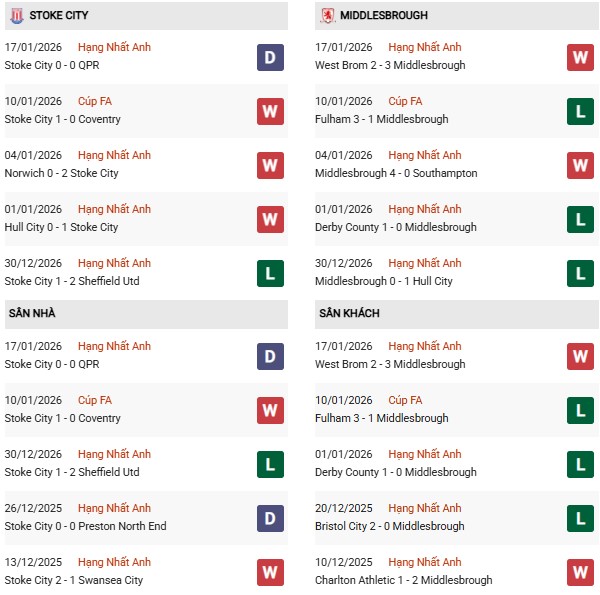Open the Stoke City 2-1 Swansea City match
Viewport: 600px width, 595px height.
tap(73, 580)
